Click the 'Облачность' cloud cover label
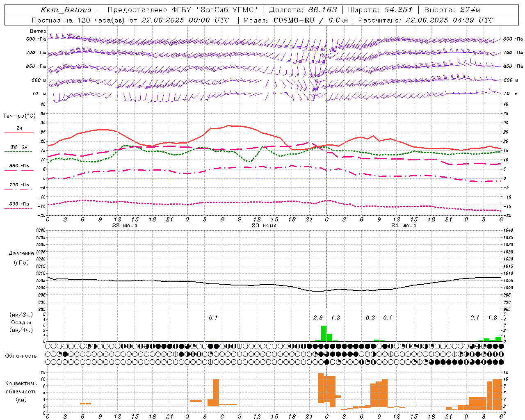Screen dimensions: 525x420 pos(21,356)
